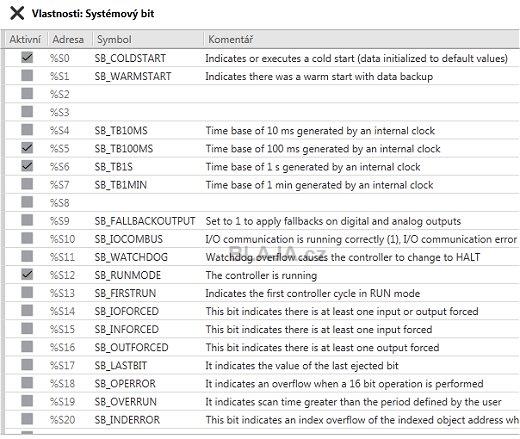Uncheck the Aktivní box for %S0
Viewport: 520px width, 439px height.
pyautogui.click(x=27, y=57)
